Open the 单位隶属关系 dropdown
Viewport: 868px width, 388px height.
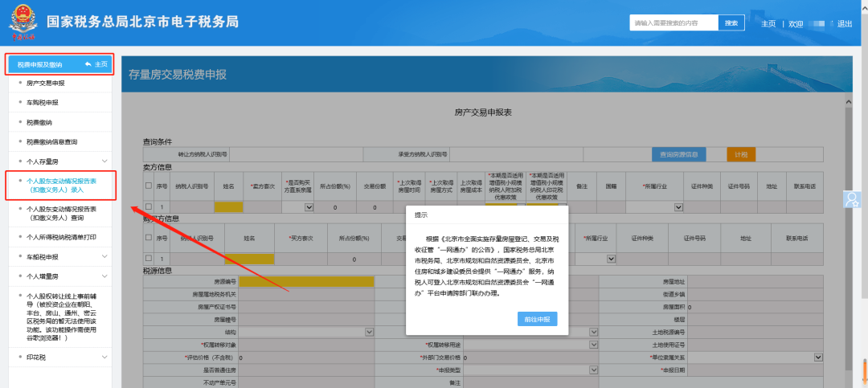(818, 357)
